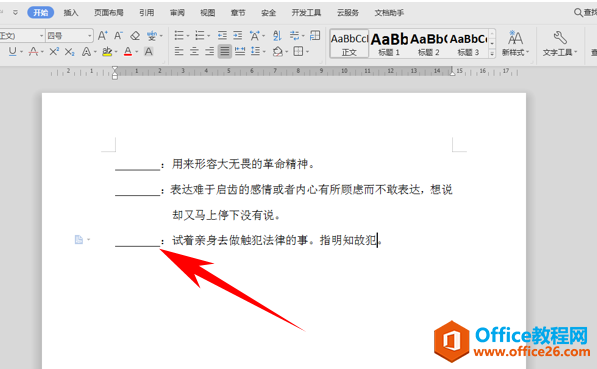
Task: Toggle justified alignment
Action: pyautogui.click(x=225, y=51)
